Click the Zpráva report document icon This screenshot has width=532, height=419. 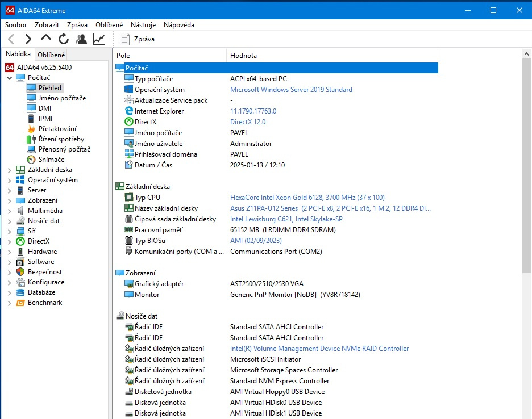124,39
